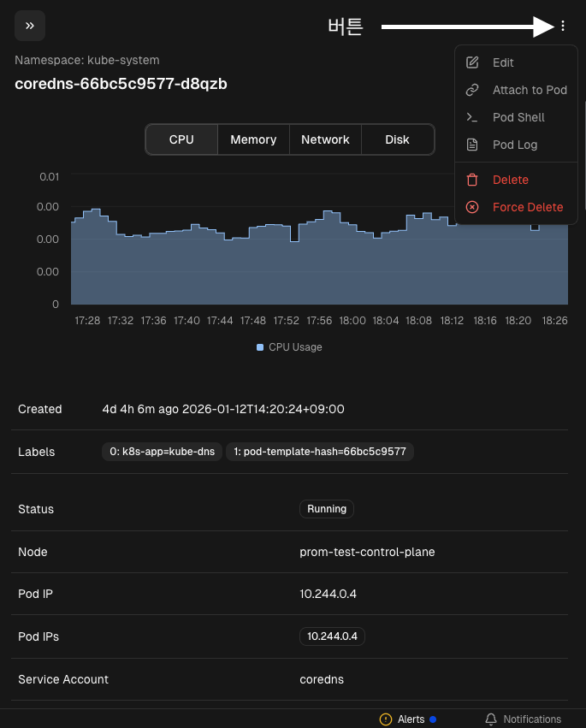Click the Notifications bell icon

click(x=491, y=719)
